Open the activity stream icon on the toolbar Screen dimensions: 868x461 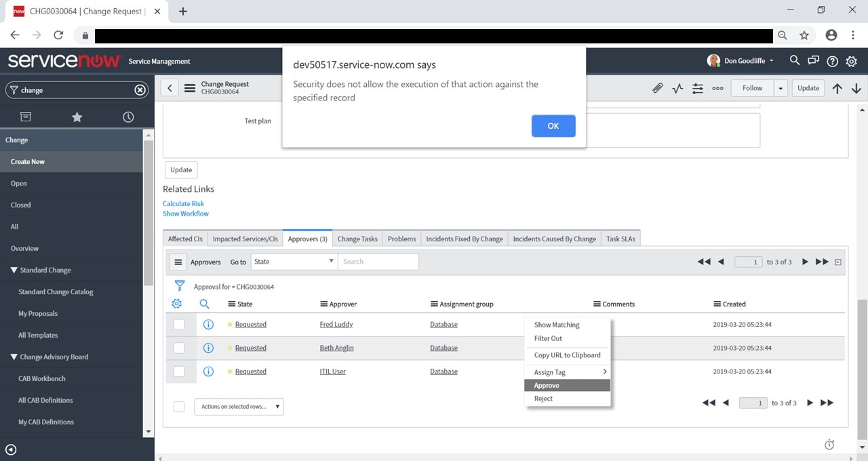pyautogui.click(x=677, y=88)
